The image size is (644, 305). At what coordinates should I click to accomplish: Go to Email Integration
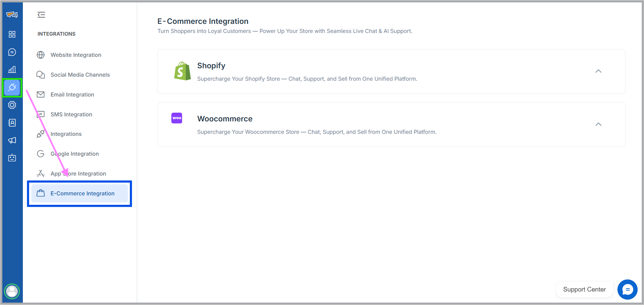[x=72, y=94]
